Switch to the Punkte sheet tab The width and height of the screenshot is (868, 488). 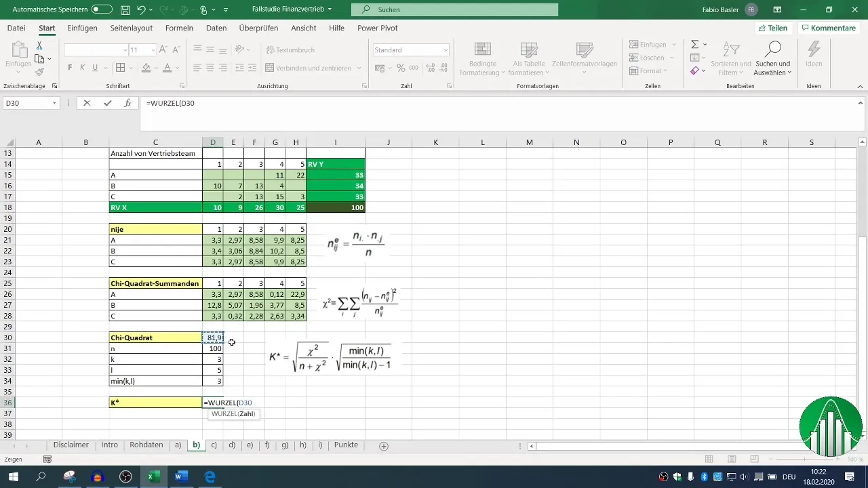coord(346,445)
